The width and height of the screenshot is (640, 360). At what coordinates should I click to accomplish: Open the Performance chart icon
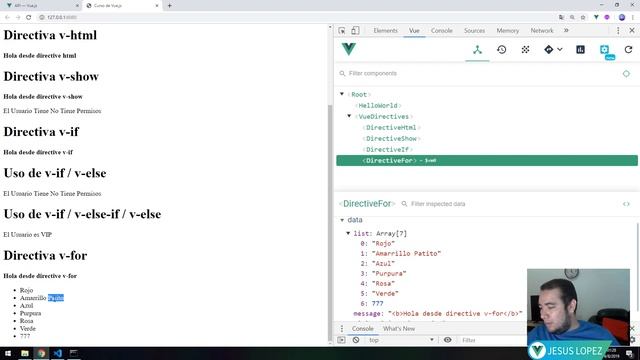coord(580,50)
